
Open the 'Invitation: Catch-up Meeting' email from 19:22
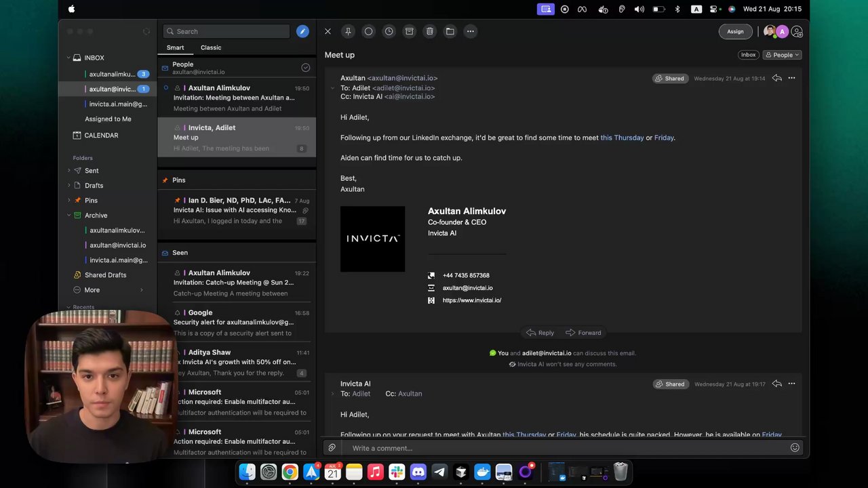tap(237, 283)
